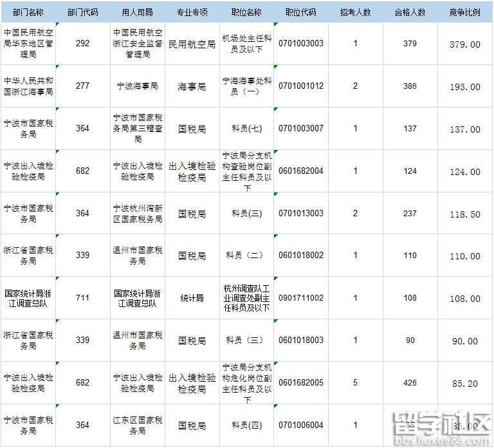Click the 招考人数 column header
This screenshot has height=448, width=494.
[x=355, y=12]
